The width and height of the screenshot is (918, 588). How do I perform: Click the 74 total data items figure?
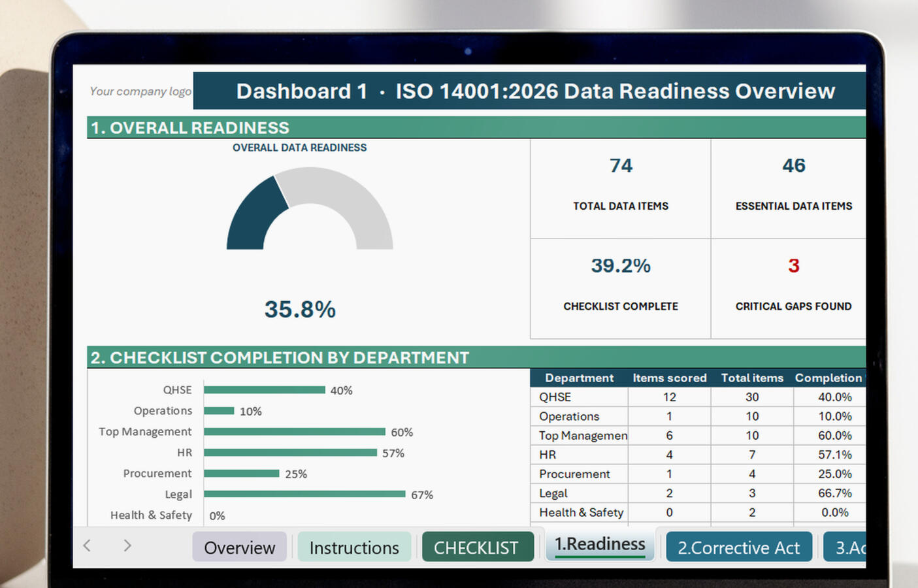click(621, 165)
